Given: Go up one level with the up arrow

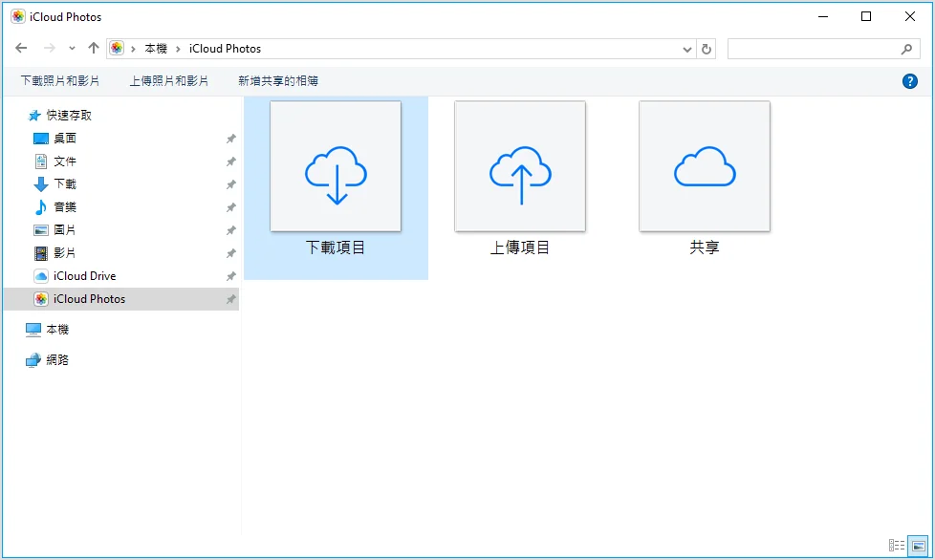Looking at the screenshot, I should 93,48.
